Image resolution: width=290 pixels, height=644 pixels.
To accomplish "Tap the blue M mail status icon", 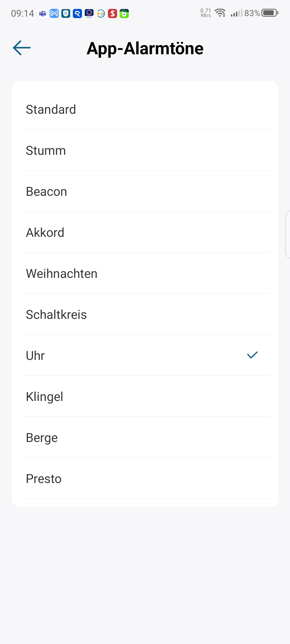I will click(54, 13).
